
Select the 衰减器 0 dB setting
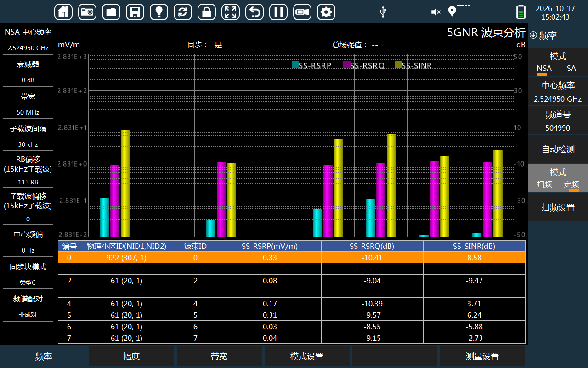click(x=28, y=72)
